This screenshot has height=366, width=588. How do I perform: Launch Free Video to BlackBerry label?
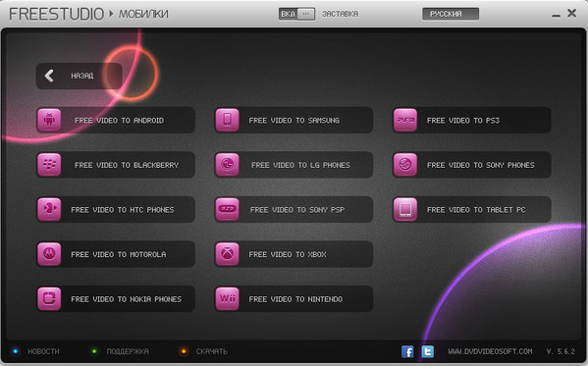[127, 165]
